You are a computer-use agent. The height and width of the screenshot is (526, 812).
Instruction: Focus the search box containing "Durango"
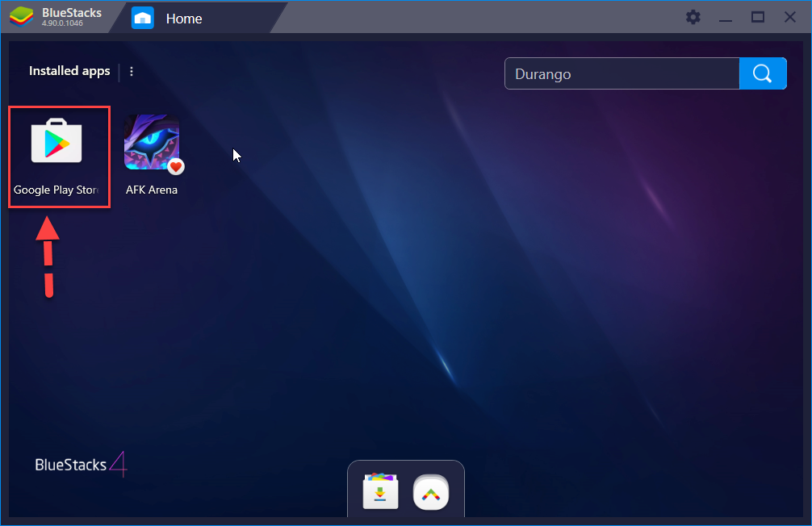click(x=622, y=73)
